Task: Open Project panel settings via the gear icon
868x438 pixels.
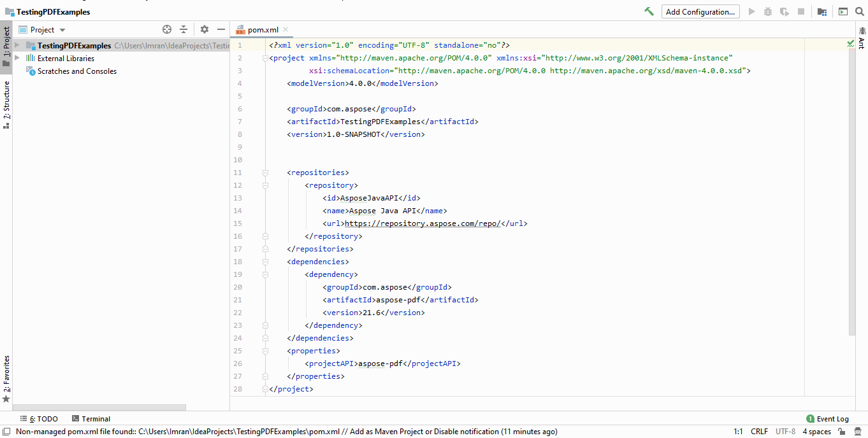Action: click(x=204, y=29)
